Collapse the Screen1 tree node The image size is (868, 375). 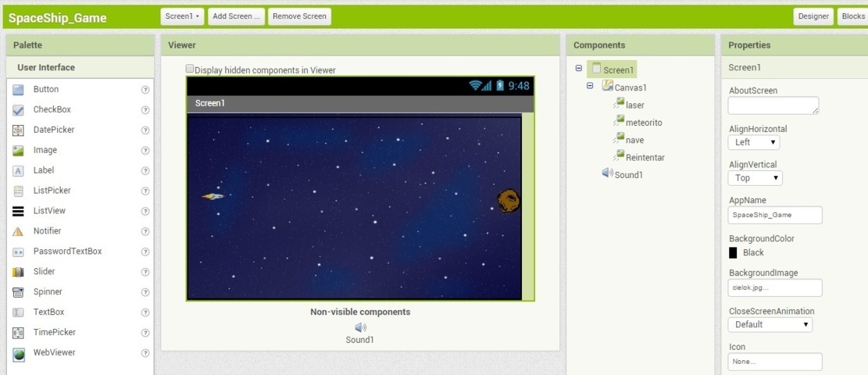tap(579, 69)
